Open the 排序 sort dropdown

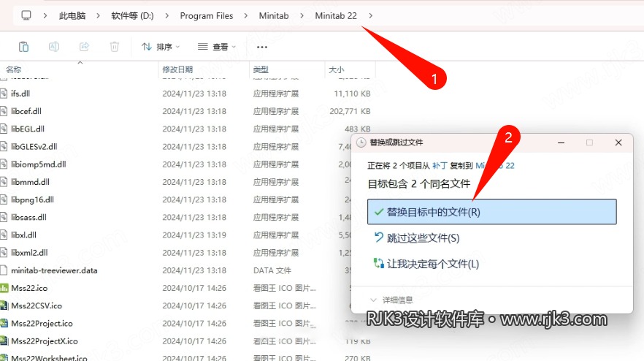pos(161,47)
